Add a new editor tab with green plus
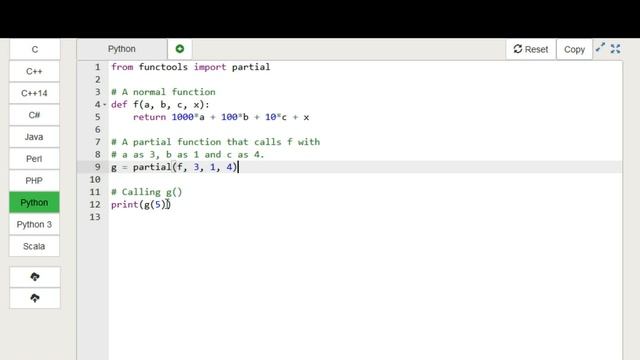 (180, 49)
